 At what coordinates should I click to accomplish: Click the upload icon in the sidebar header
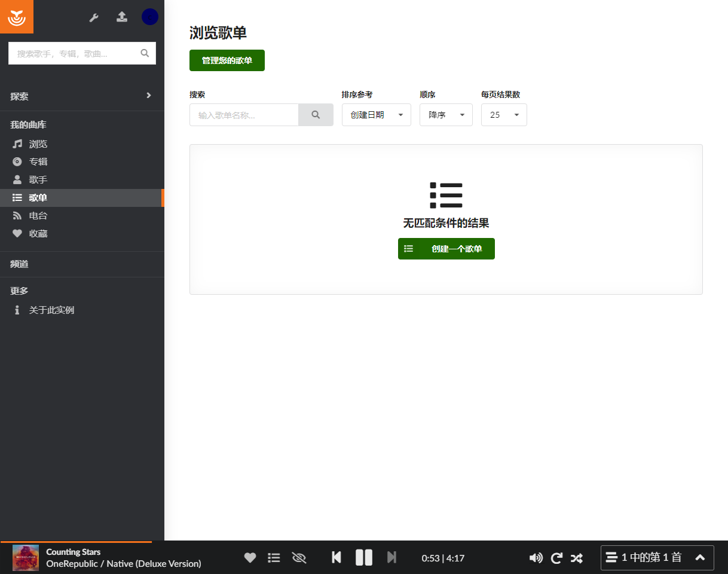click(122, 17)
